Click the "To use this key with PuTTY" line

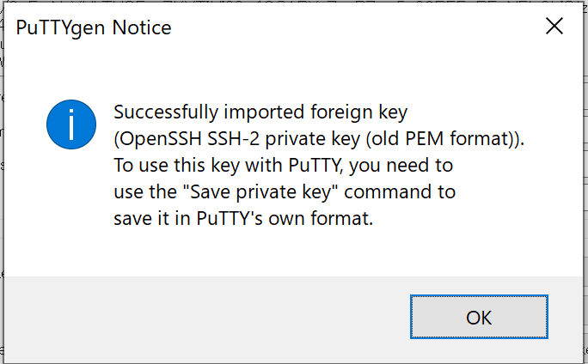click(283, 165)
